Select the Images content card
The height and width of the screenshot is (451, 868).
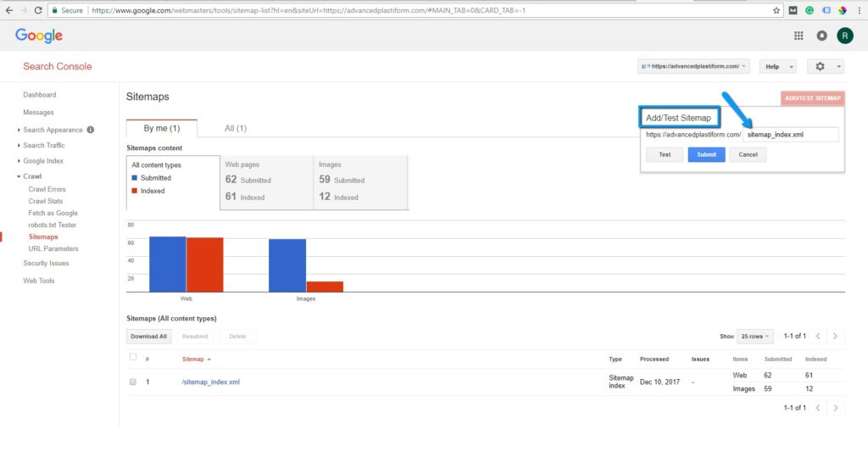point(361,182)
